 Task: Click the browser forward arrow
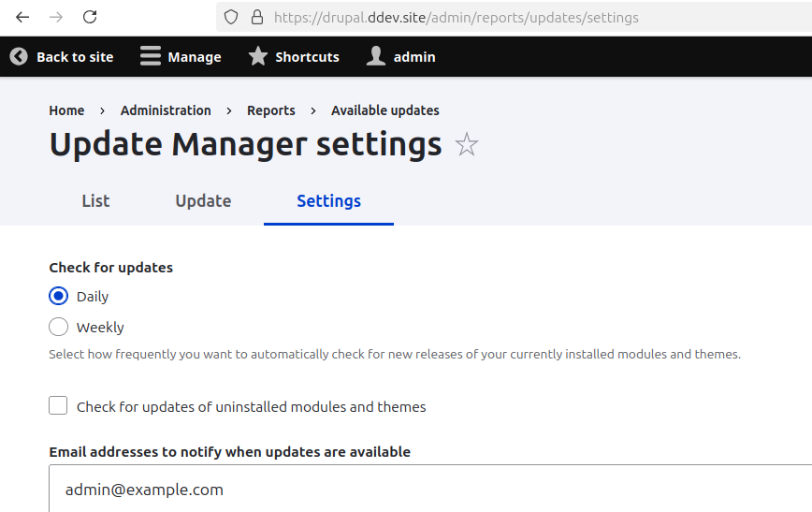click(56, 17)
